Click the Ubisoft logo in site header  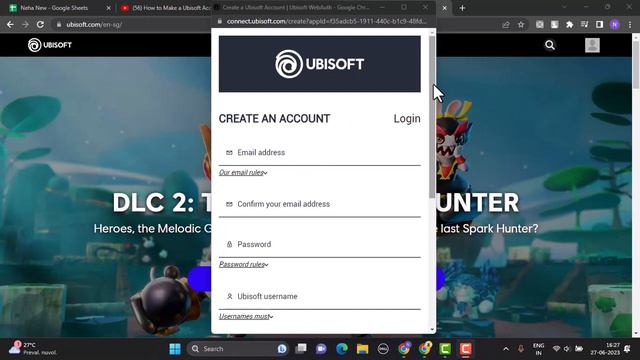[x=50, y=45]
